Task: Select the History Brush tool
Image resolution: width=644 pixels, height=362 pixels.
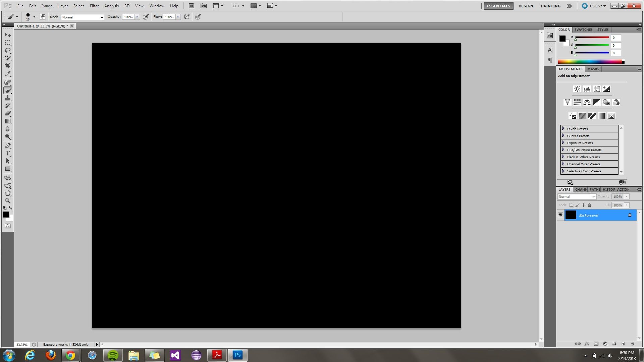Action: [8, 106]
